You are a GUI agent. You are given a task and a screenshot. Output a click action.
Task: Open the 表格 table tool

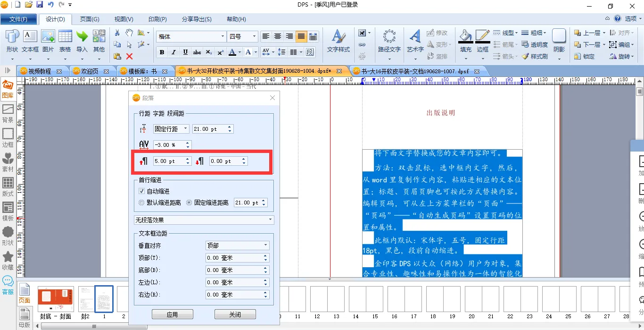(x=65, y=41)
